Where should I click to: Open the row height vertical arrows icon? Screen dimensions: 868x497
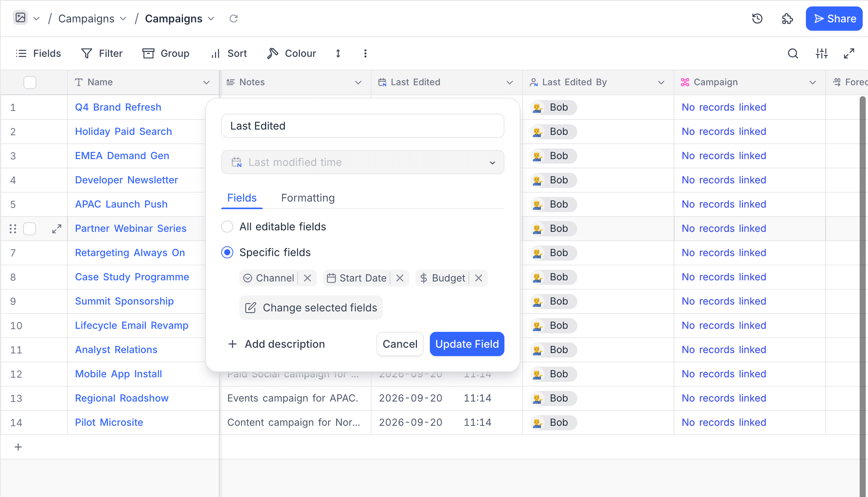point(338,53)
